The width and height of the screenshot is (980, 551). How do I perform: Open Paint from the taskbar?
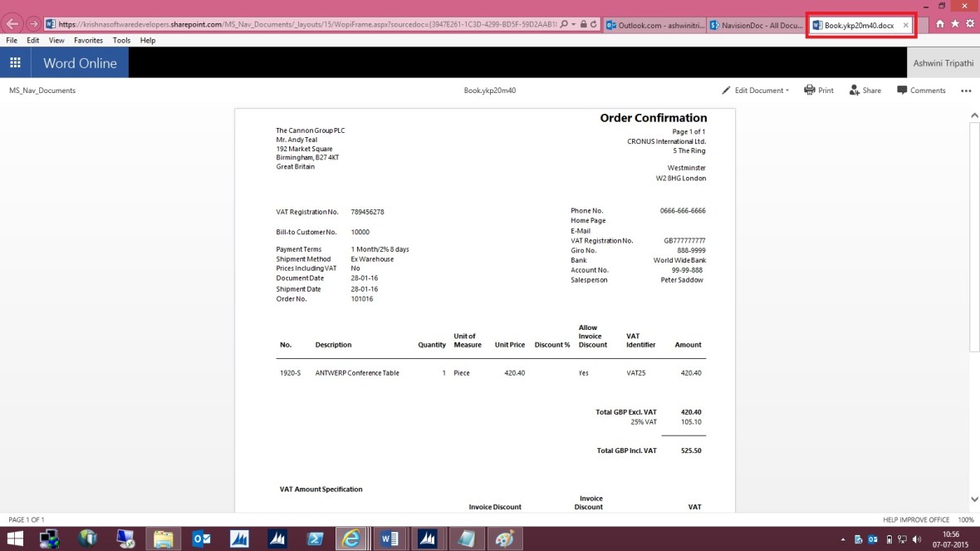coord(505,539)
